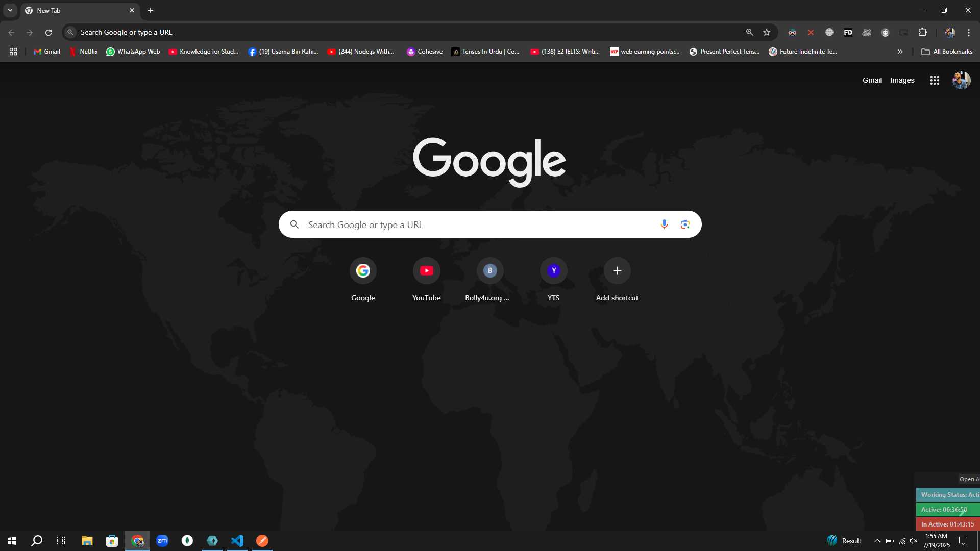Click the zoom magnifier icon in address bar

point(749,32)
